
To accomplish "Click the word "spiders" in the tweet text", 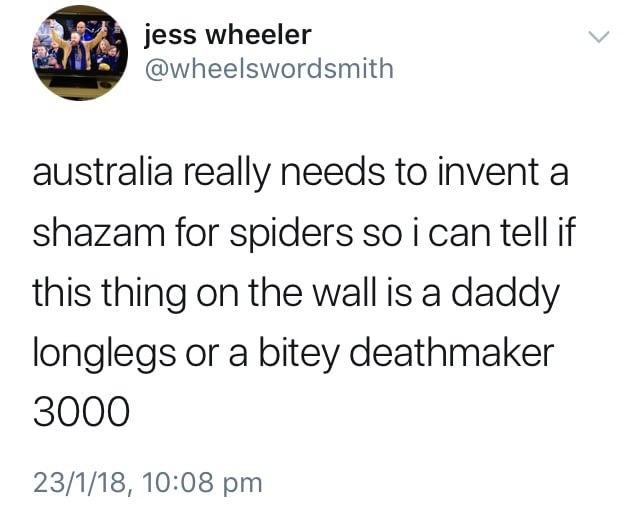I will tap(291, 236).
